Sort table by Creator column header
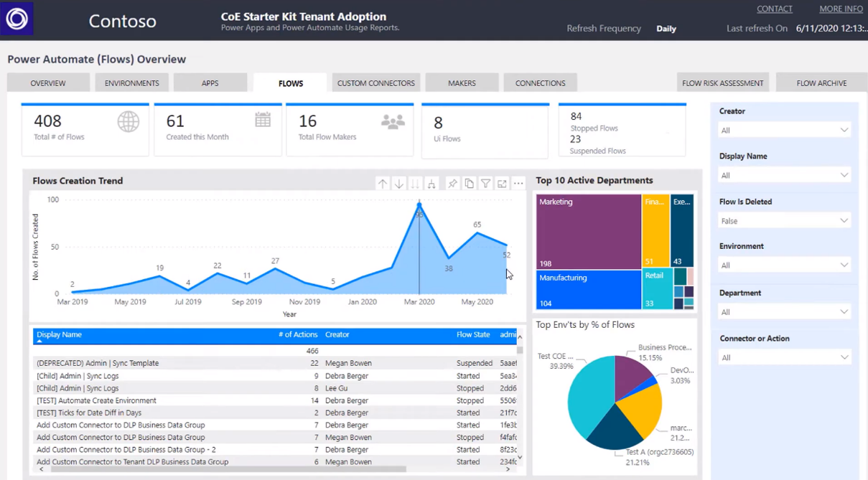Viewport: 868px width, 480px height. (x=337, y=334)
